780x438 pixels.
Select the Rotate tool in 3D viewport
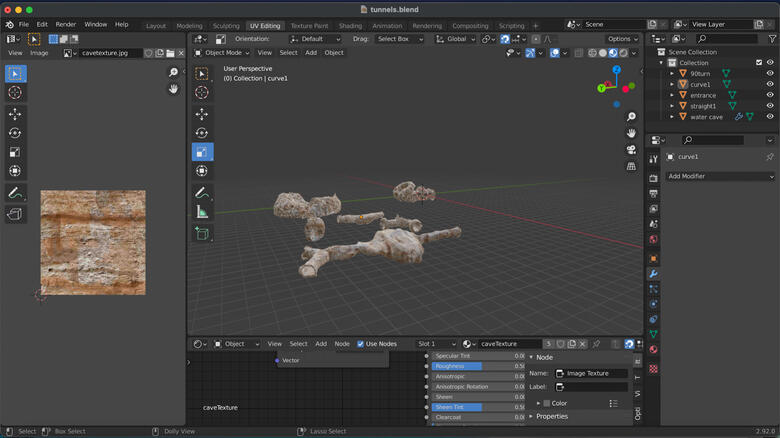202,133
